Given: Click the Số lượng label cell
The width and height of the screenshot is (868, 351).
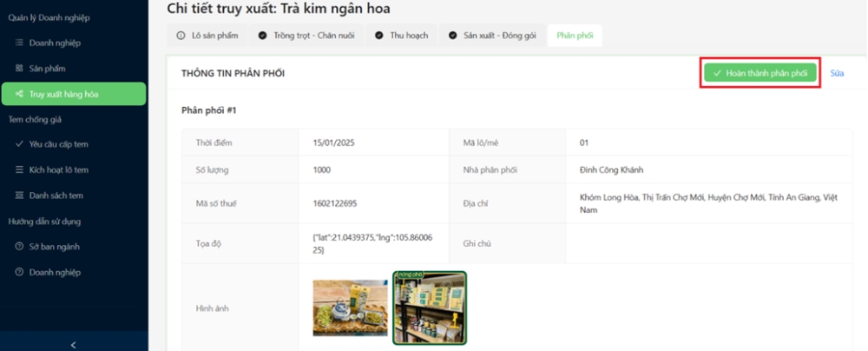Looking at the screenshot, I should tap(240, 170).
